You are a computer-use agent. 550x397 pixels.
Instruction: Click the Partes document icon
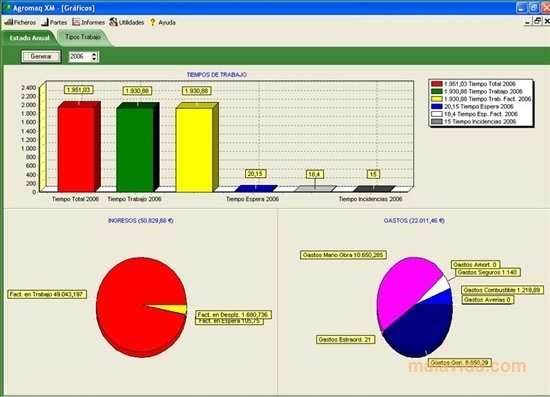point(45,22)
